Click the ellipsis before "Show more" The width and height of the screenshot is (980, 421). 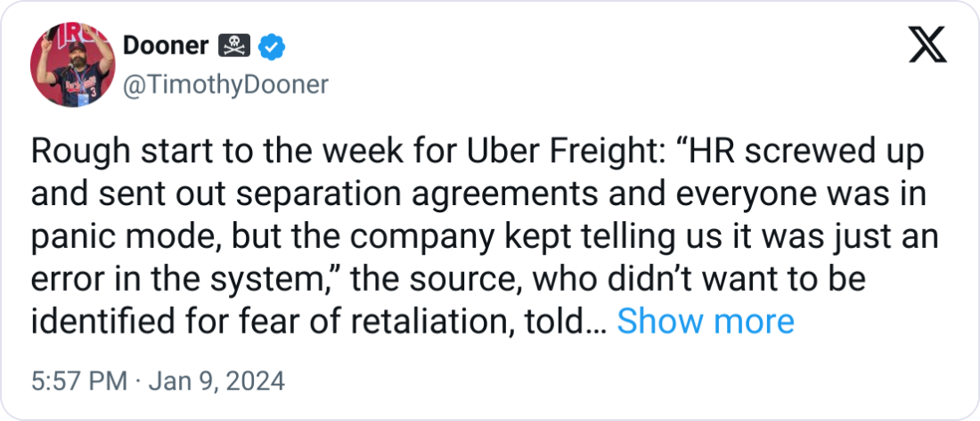point(599,323)
